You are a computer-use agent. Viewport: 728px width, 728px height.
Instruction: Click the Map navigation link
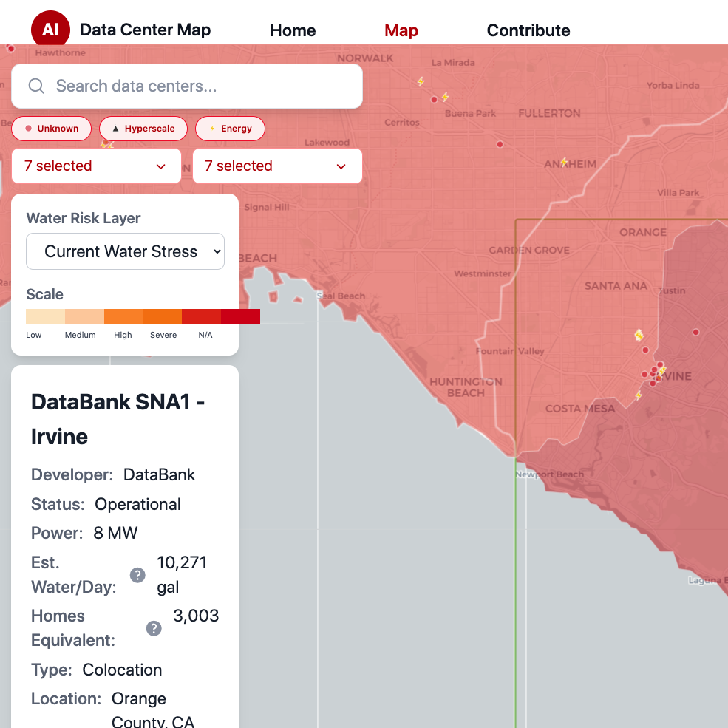tap(401, 30)
